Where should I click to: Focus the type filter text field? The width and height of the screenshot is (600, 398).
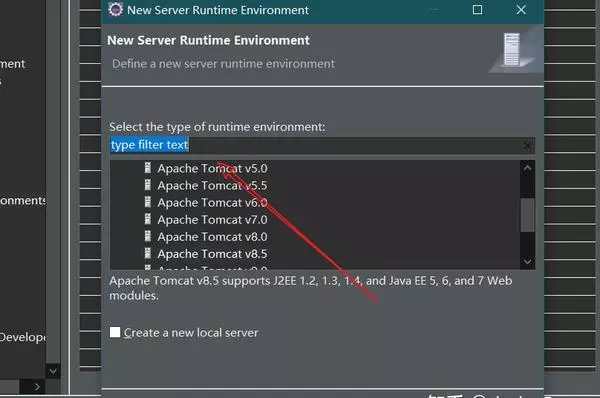[x=322, y=145]
